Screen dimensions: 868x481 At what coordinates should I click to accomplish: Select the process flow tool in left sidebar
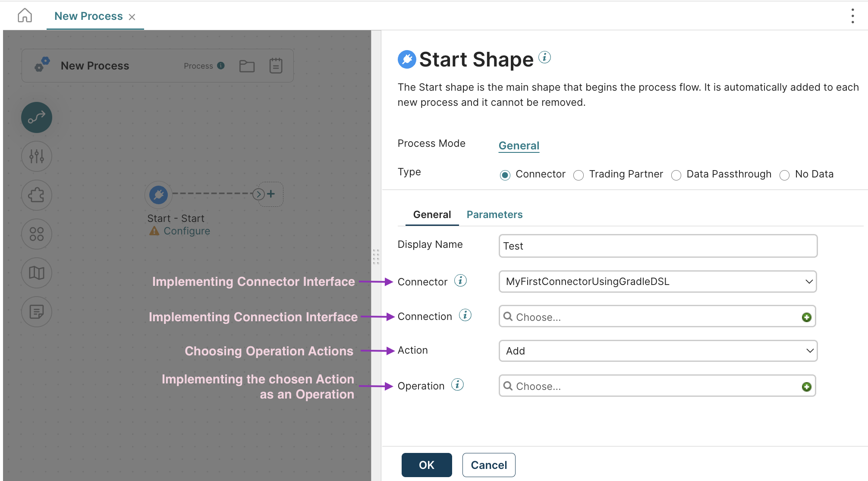point(36,117)
